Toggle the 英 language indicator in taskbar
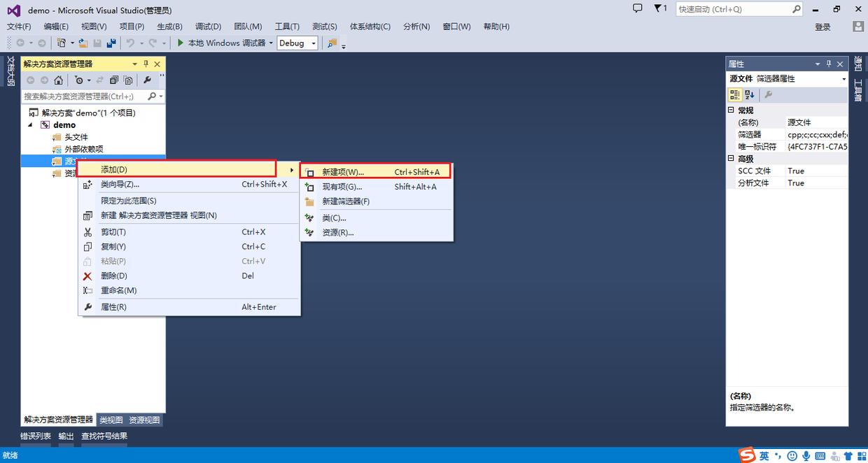Image resolution: width=868 pixels, height=463 pixels. click(763, 455)
